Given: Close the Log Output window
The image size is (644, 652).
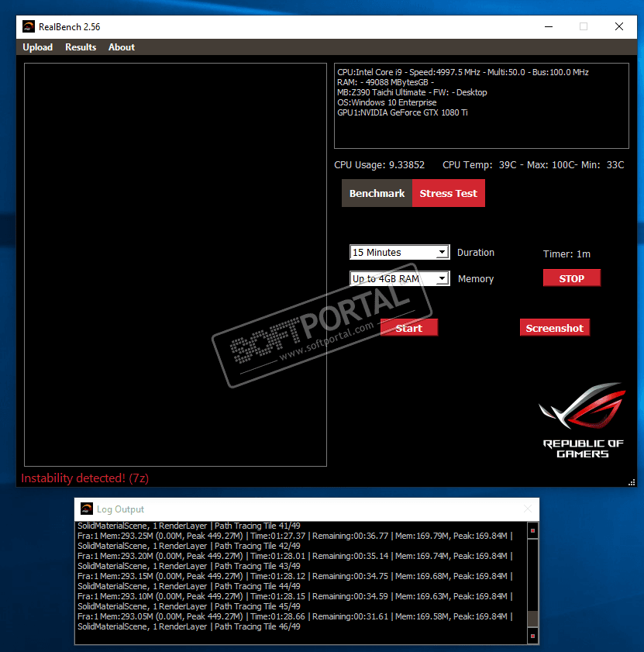Looking at the screenshot, I should tap(528, 509).
